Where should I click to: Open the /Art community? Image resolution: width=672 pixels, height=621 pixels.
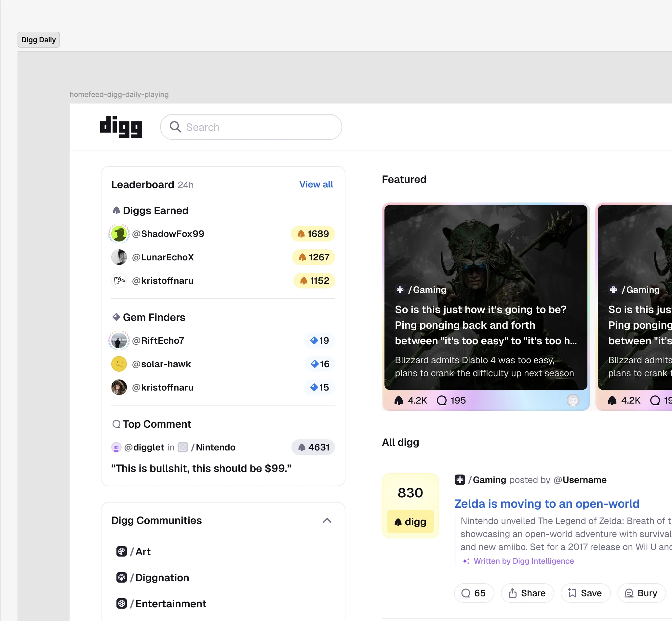coord(143,551)
